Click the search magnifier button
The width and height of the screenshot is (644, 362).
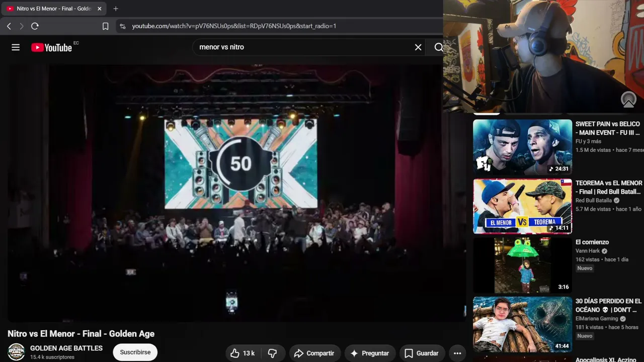click(x=438, y=47)
